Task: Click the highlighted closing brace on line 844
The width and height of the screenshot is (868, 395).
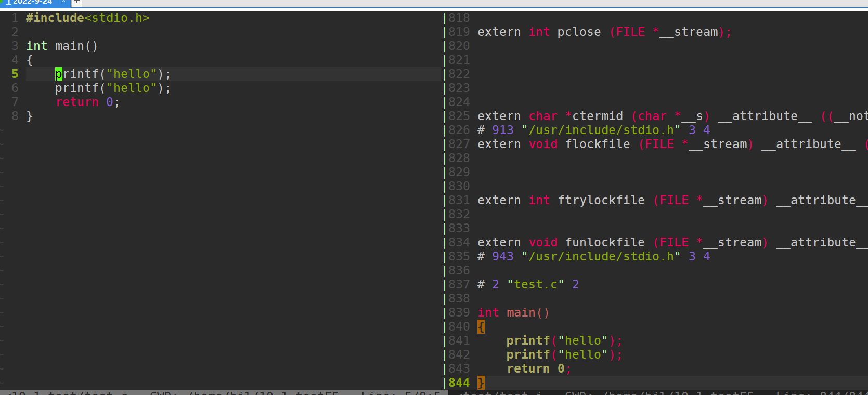Action: coord(481,383)
